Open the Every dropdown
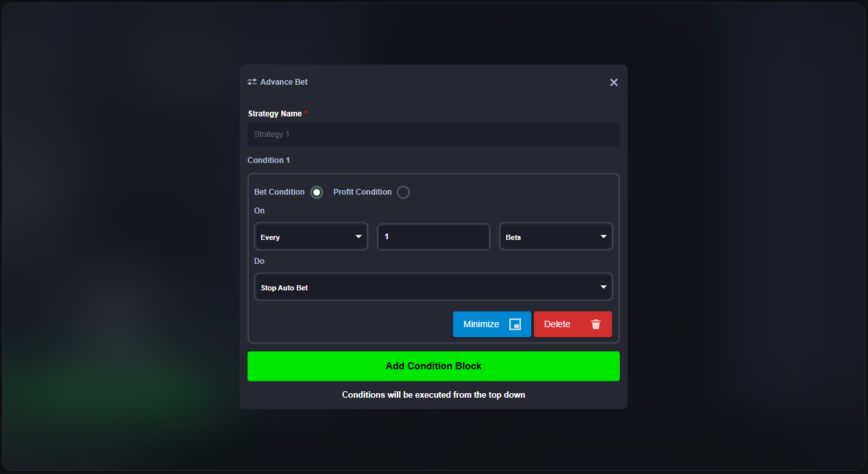Viewport: 868px width, 474px height. 311,237
